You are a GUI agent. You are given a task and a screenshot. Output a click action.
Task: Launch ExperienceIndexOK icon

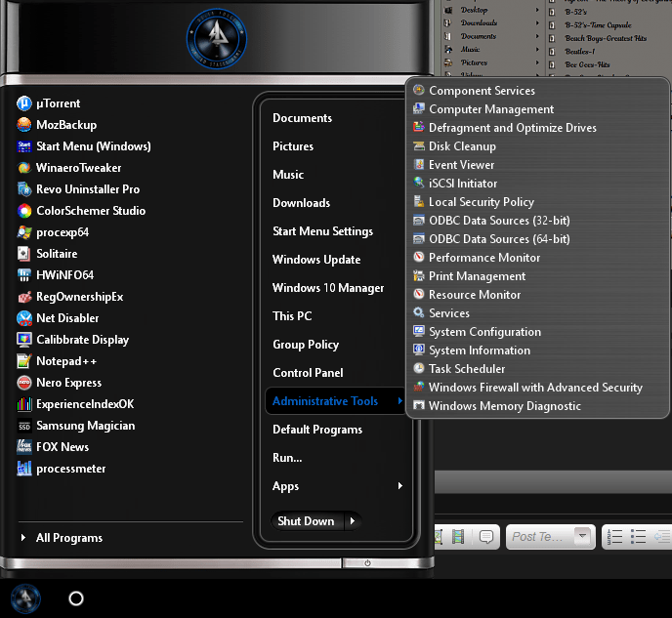point(24,404)
